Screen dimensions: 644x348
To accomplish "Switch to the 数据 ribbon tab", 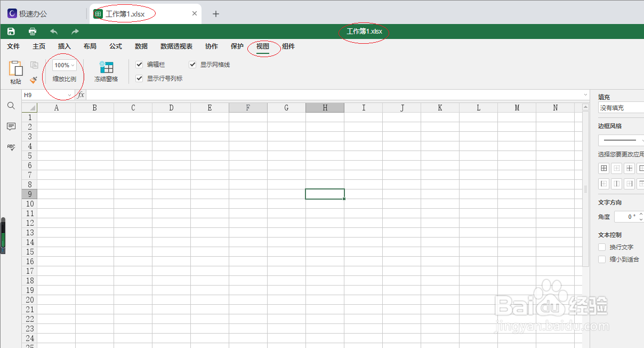I will (x=141, y=46).
